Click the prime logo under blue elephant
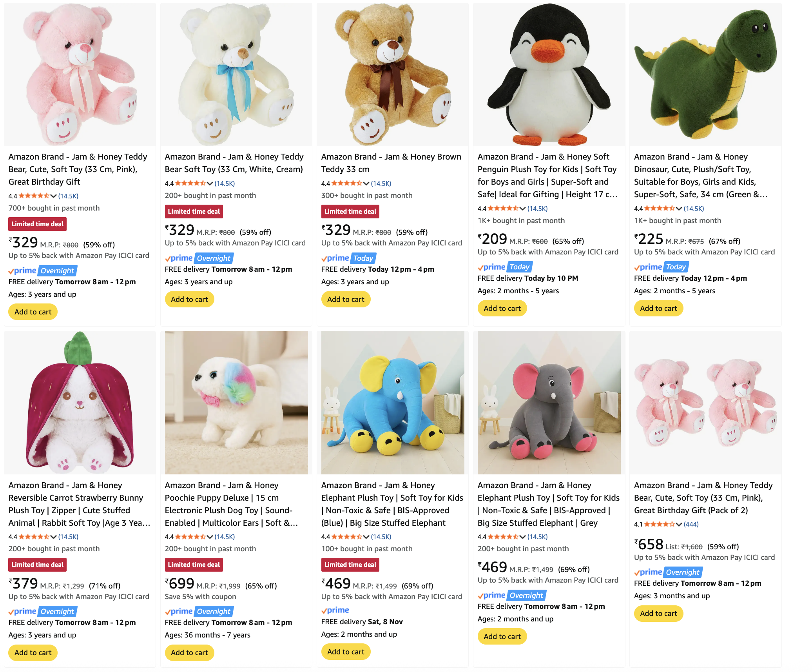The width and height of the screenshot is (812, 672). point(335,610)
